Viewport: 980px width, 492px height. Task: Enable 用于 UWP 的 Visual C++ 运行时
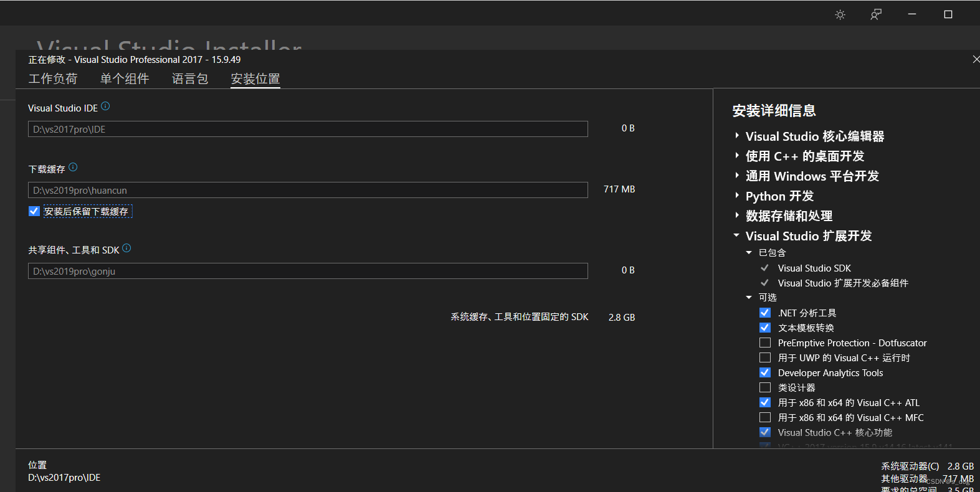tap(765, 357)
